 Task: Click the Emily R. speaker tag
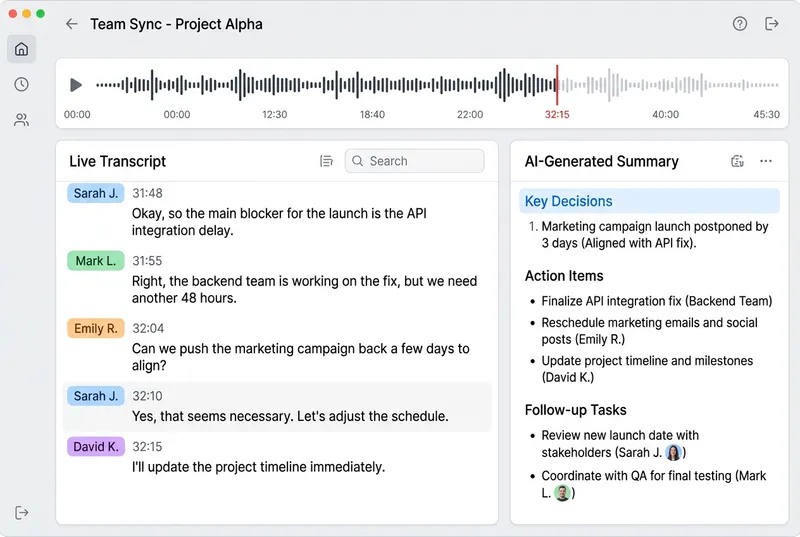point(96,328)
